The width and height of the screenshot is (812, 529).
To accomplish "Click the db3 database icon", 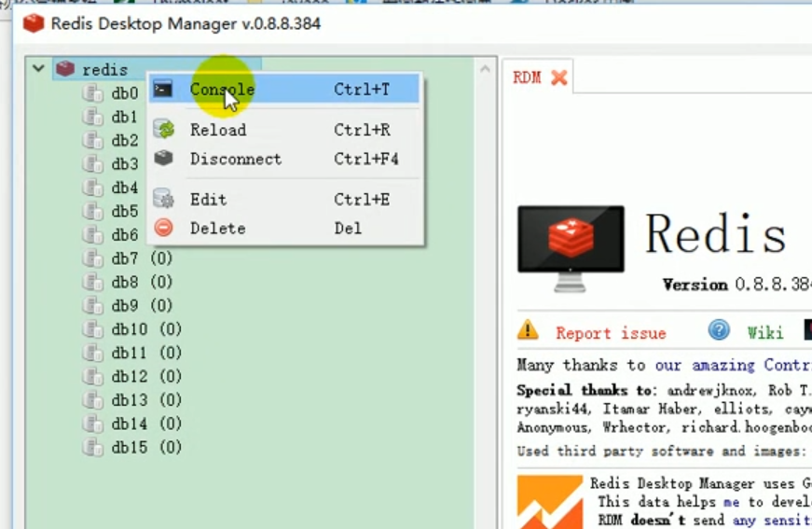I will pos(93,164).
